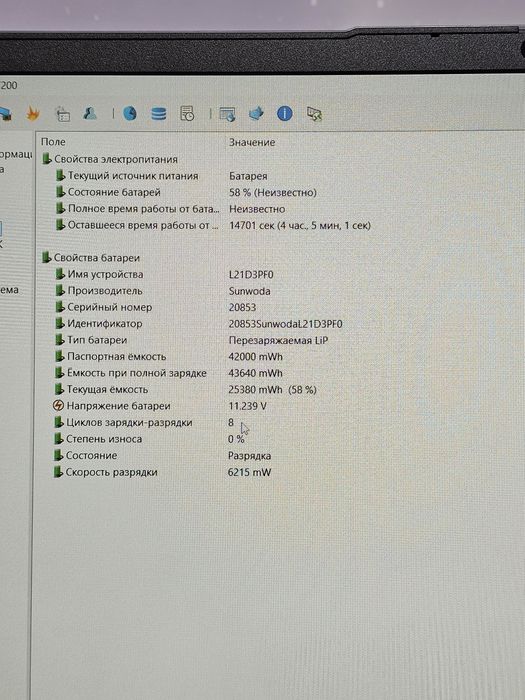Image resolution: width=525 pixels, height=700 pixels.
Task: Select the Тип батареи row label
Action: 97,340
